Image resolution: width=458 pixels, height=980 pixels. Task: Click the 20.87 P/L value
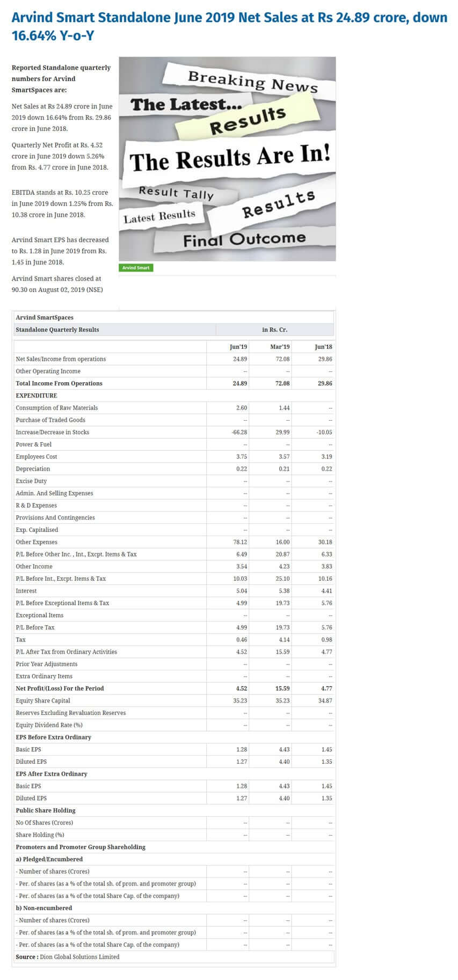point(282,554)
